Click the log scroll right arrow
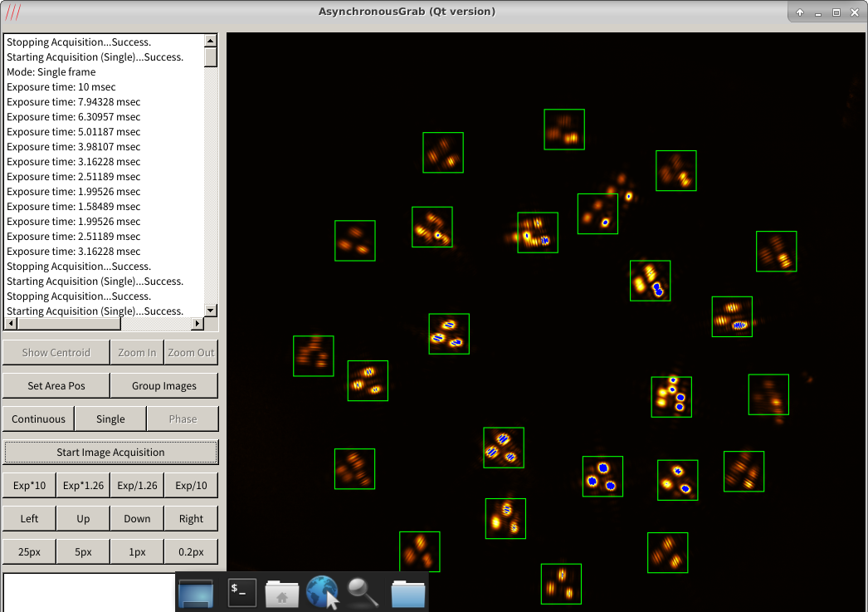Screen dimensions: 868x612 [x=197, y=323]
